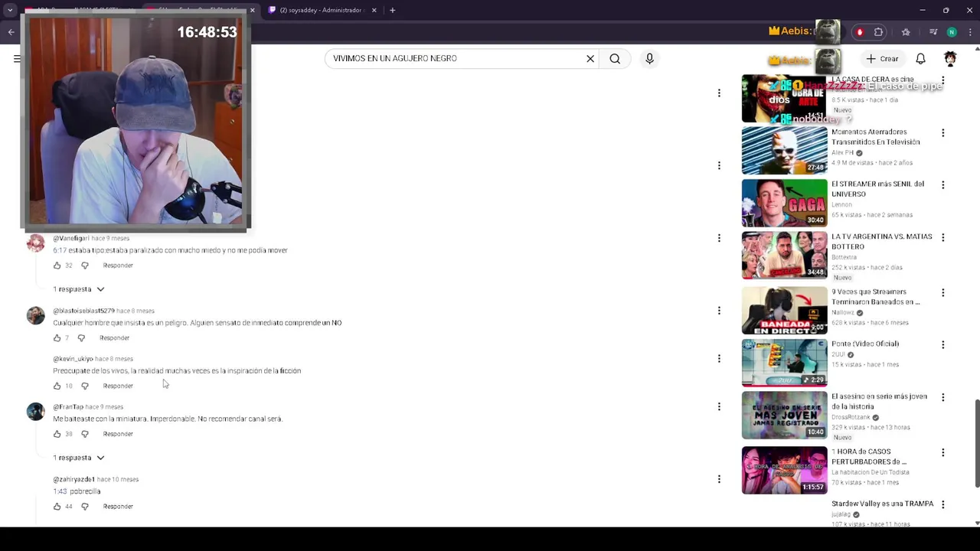This screenshot has width=980, height=551.
Task: Open more options for 9 Veces que Streamers video
Action: [942, 292]
